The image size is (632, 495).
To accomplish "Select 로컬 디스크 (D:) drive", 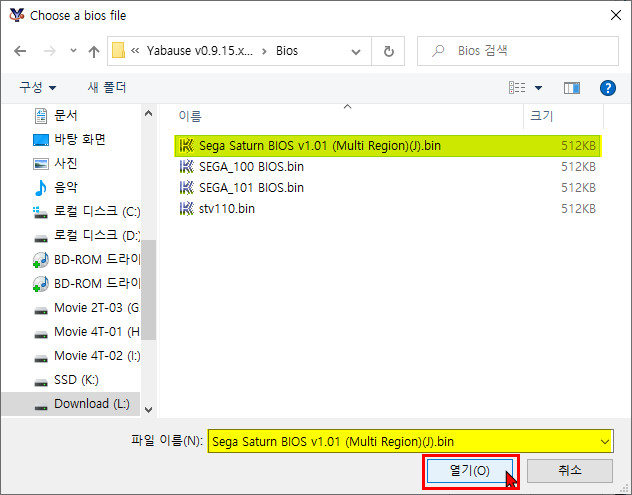I will [x=97, y=235].
